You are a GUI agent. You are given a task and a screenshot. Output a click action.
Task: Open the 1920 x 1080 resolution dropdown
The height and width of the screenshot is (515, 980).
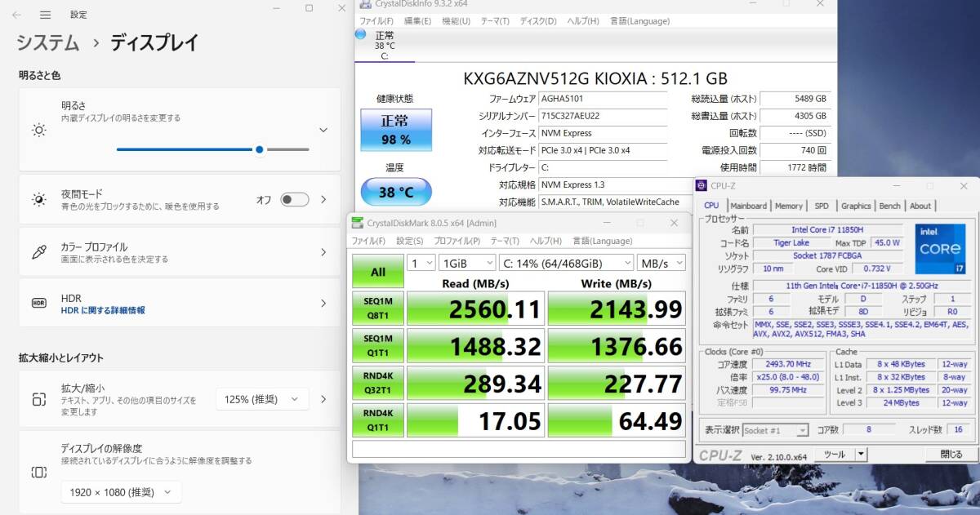pos(120,492)
